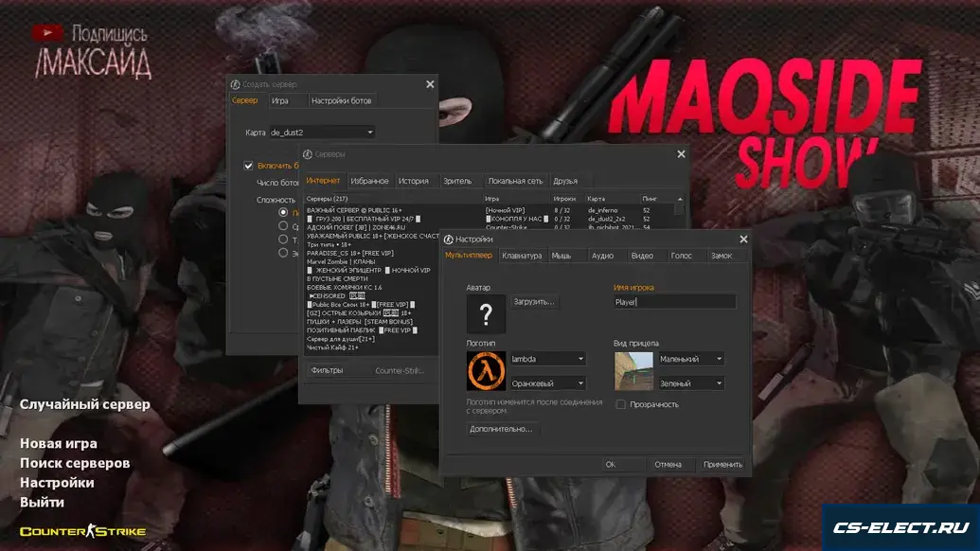Enable the Прозрачность checkbox
Image resolution: width=980 pixels, height=551 pixels.
(621, 404)
